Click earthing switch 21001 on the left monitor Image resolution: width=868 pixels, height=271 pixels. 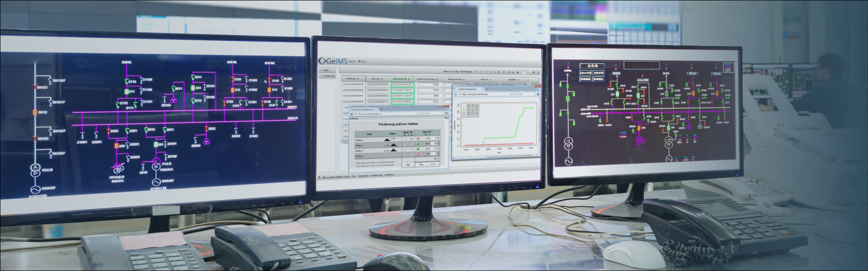pos(82,135)
